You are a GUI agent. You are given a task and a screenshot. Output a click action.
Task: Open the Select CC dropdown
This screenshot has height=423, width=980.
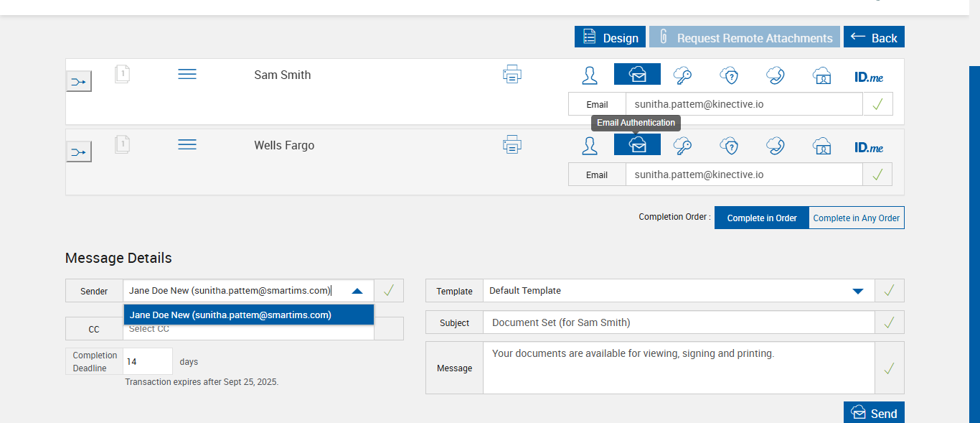tap(248, 329)
